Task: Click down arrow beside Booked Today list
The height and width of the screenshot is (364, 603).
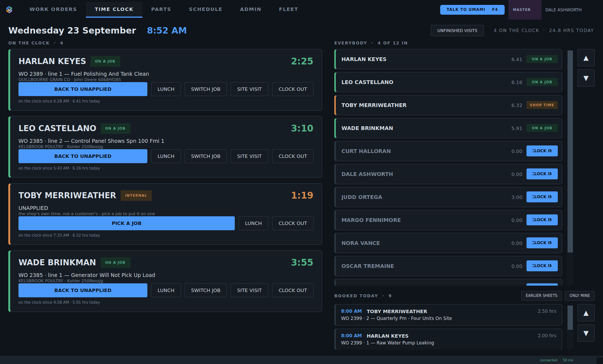Action: [x=586, y=333]
